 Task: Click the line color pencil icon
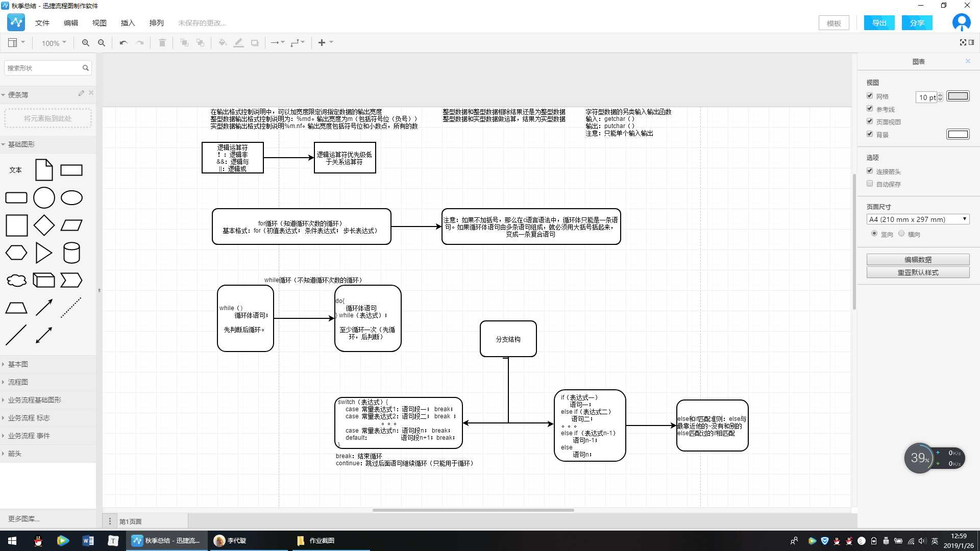tap(238, 43)
